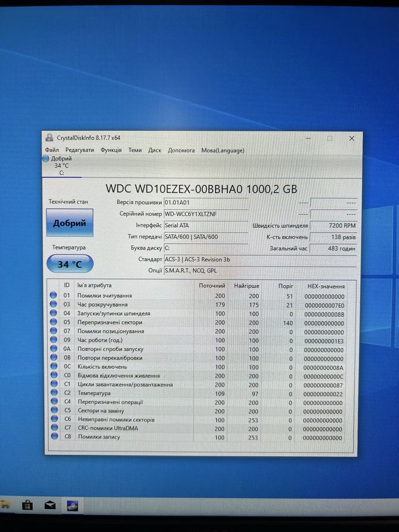
Task: Open the Допомога menu
Action: 181,151
